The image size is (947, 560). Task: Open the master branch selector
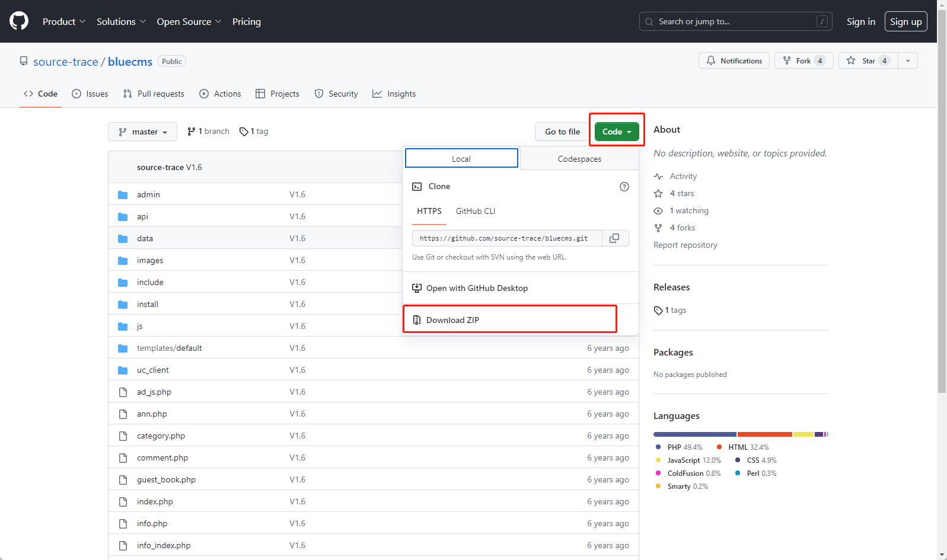click(x=142, y=132)
